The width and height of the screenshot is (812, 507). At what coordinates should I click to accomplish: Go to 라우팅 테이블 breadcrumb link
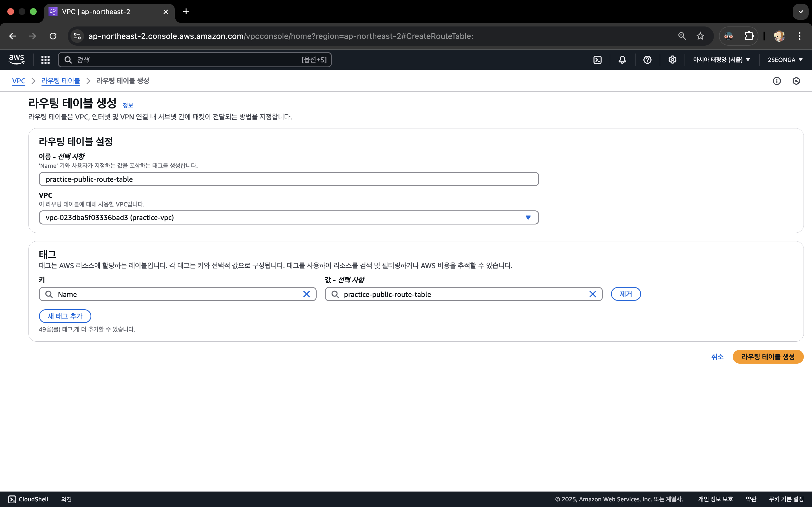61,81
